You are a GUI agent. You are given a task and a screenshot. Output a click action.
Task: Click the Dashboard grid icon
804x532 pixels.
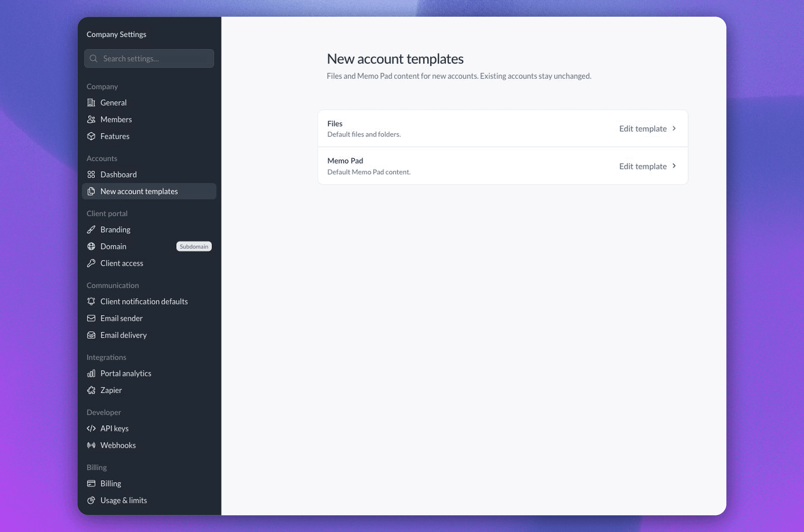pyautogui.click(x=91, y=174)
